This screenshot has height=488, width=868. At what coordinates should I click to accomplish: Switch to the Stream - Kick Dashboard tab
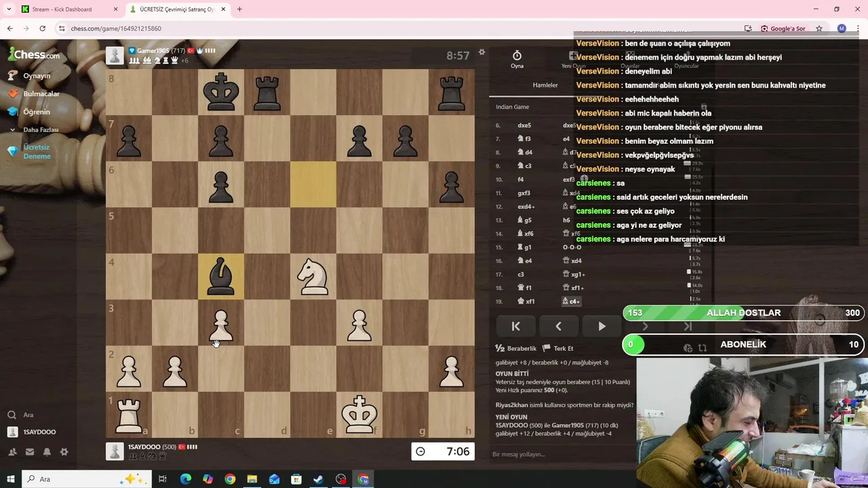click(62, 9)
